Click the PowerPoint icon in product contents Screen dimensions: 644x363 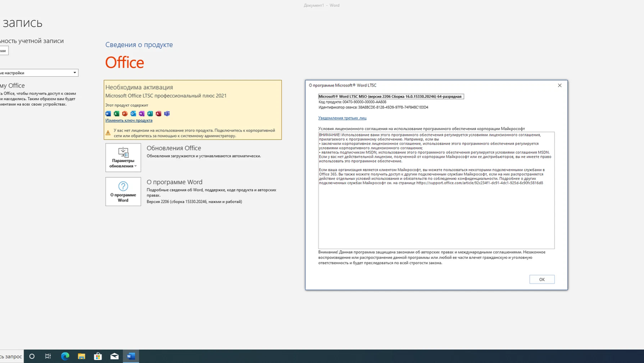coord(125,113)
